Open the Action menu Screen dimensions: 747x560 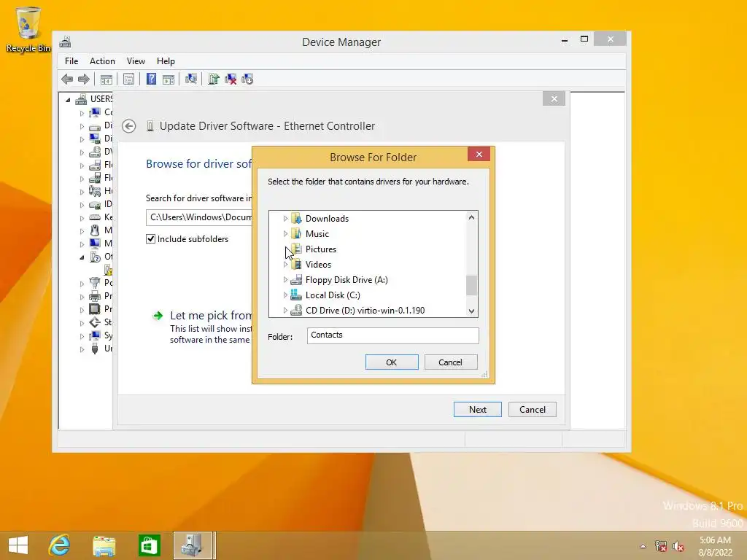pyautogui.click(x=102, y=61)
